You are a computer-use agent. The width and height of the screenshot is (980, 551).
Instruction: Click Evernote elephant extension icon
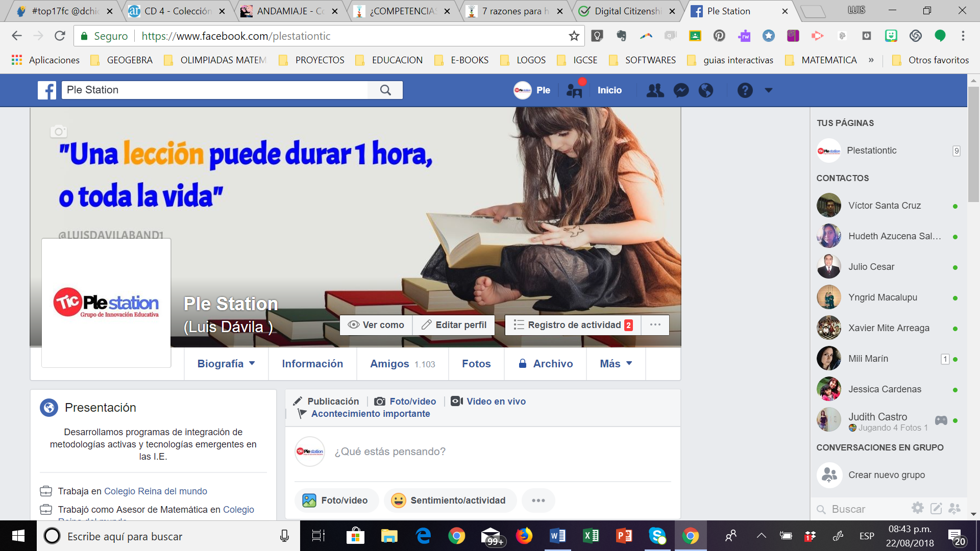(x=621, y=36)
